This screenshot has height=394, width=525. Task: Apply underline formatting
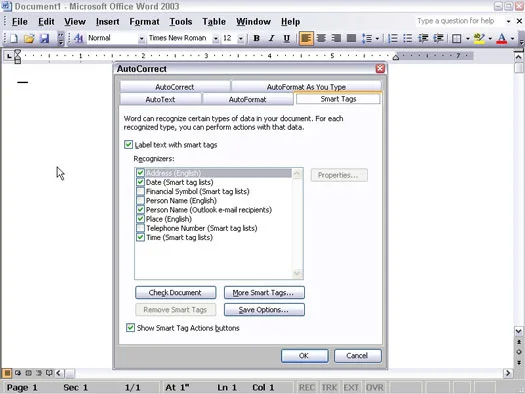287,38
